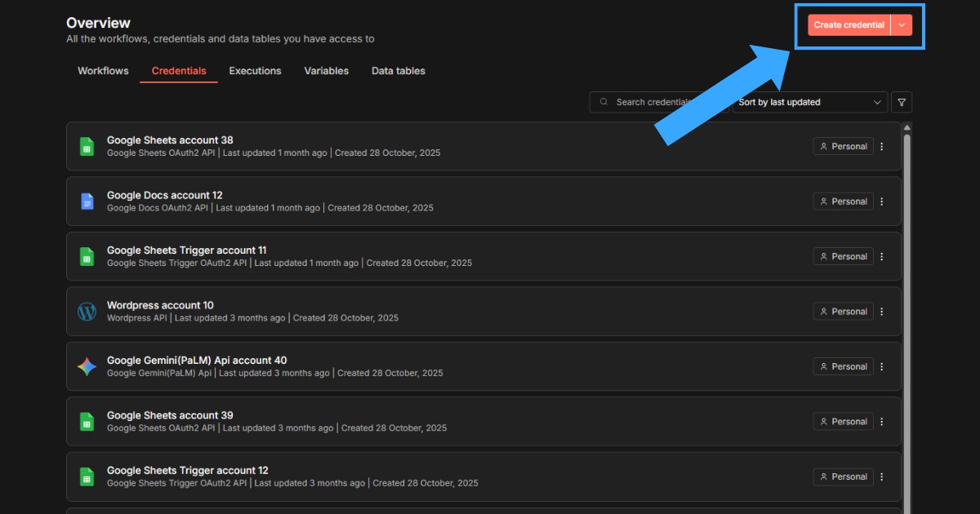Viewport: 980px width, 514px height.
Task: Open the Sort by last updated dropdown
Action: click(x=809, y=102)
